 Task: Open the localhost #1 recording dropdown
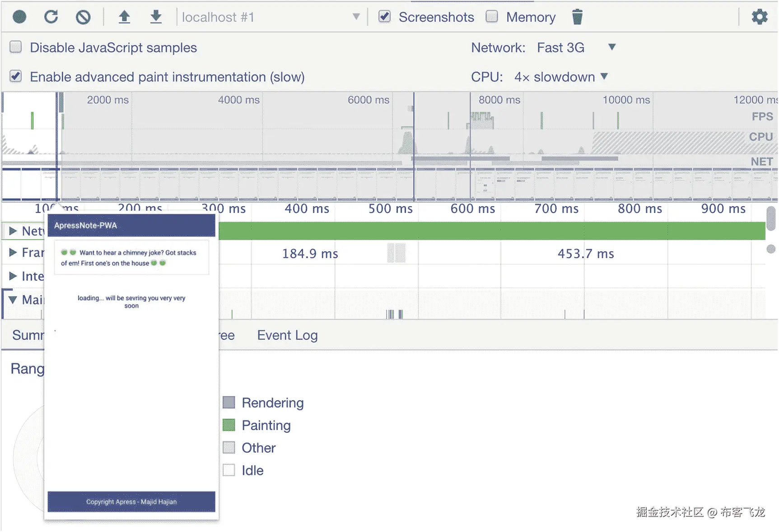(271, 17)
